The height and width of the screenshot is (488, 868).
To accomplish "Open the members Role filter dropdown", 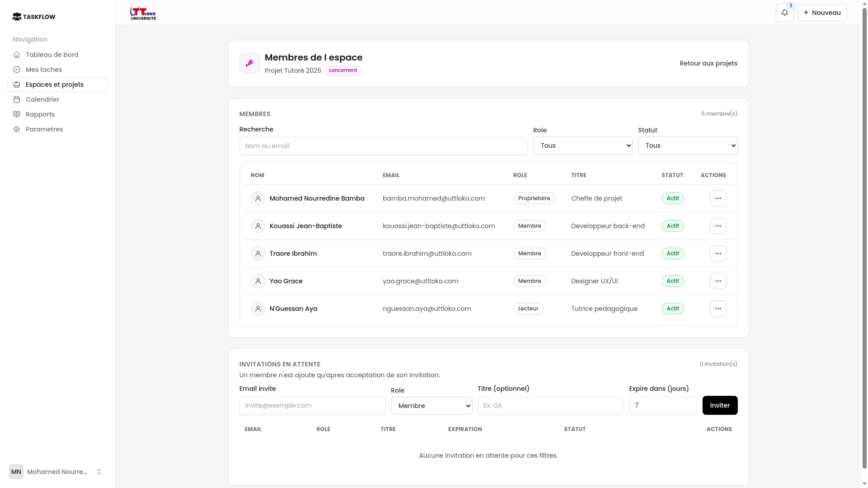I will click(x=583, y=145).
